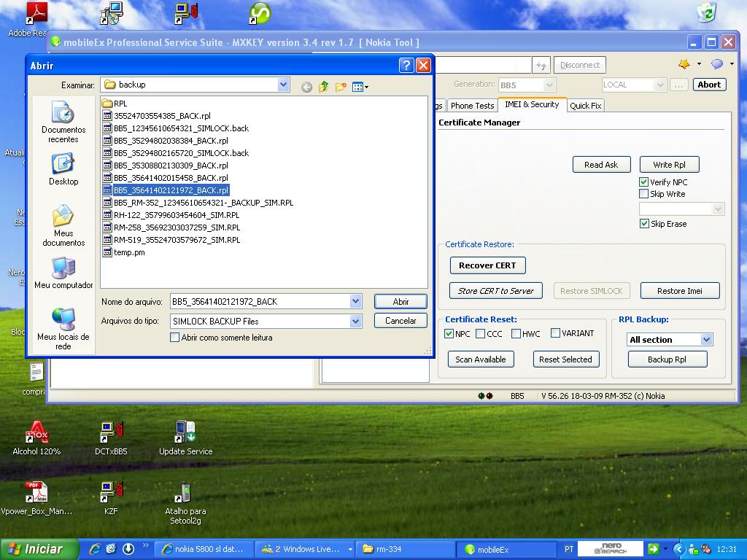Jump to Desktop in the places bar
This screenshot has height=560, width=747.
click(63, 169)
